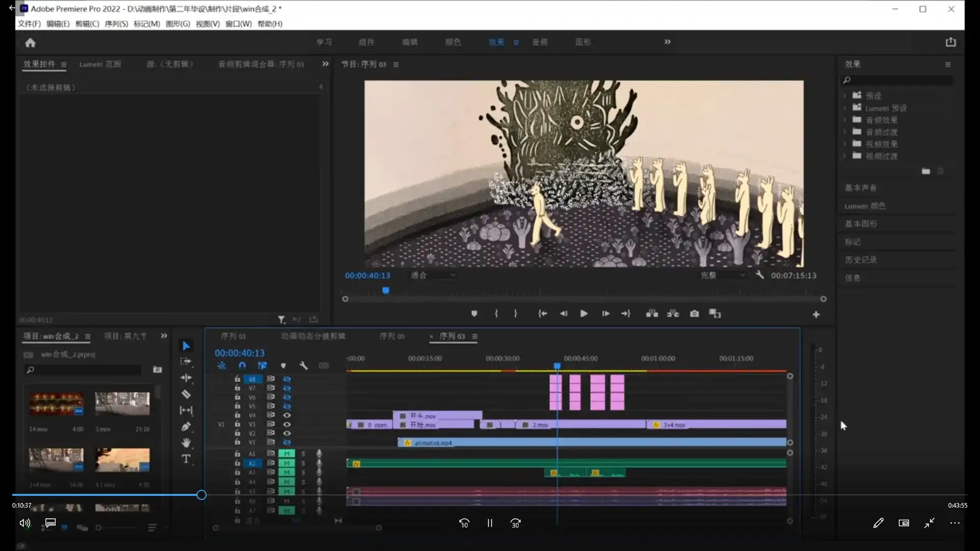980x551 pixels.
Task: Open the 历史记录 panel
Action: 861,260
